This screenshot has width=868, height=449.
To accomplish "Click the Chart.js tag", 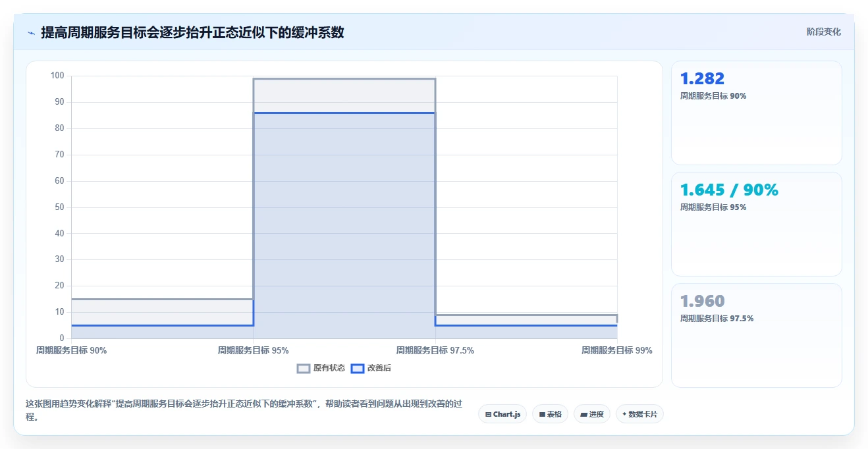I will tap(502, 414).
